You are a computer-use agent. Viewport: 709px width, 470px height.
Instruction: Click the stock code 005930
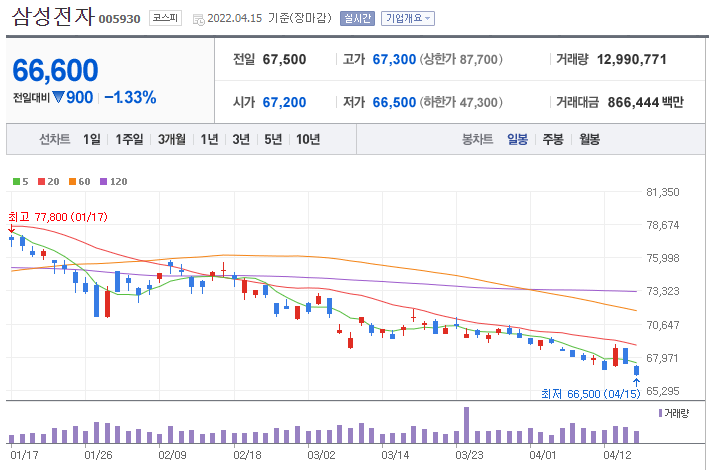tap(119, 19)
